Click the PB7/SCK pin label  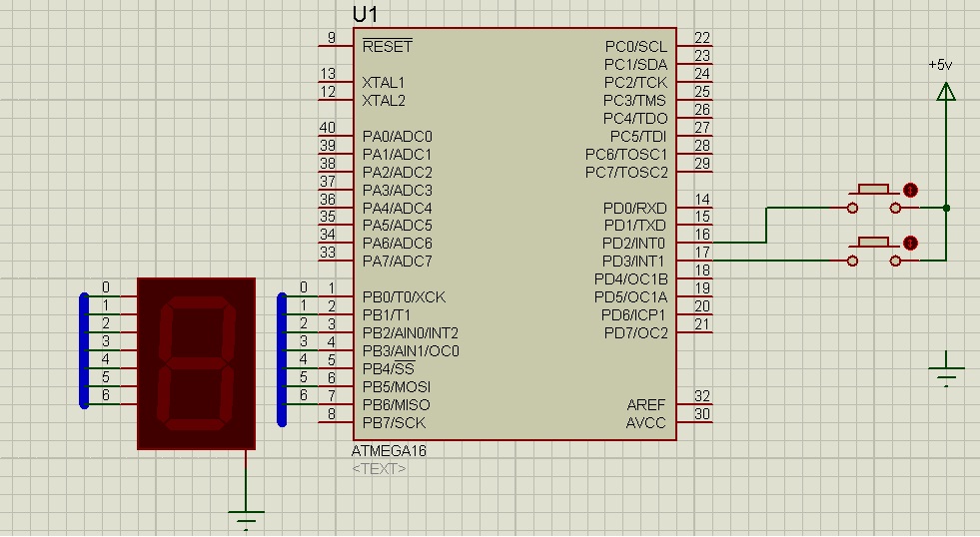click(394, 423)
